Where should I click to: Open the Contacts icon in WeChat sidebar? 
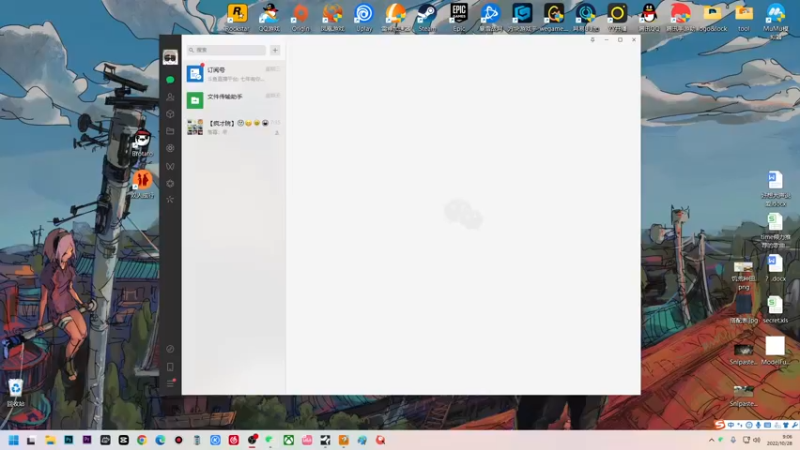[170, 97]
